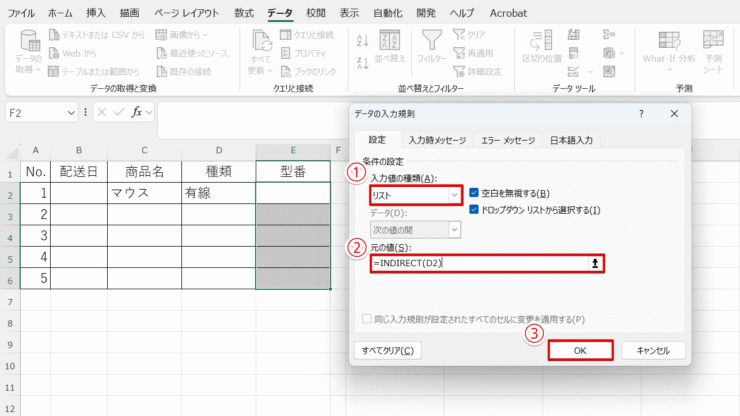740x416 pixels.
Task: Click the Sort A to Z ascending icon
Action: (x=362, y=41)
